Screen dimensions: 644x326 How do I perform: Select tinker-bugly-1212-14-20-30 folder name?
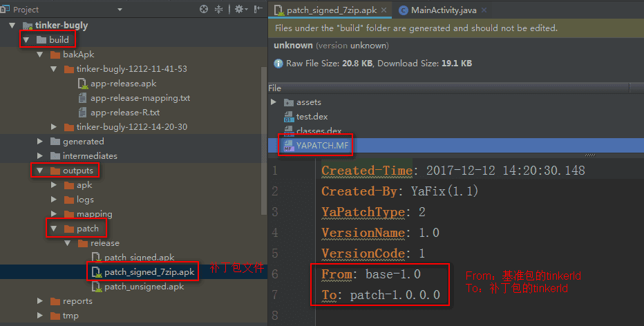[132, 127]
